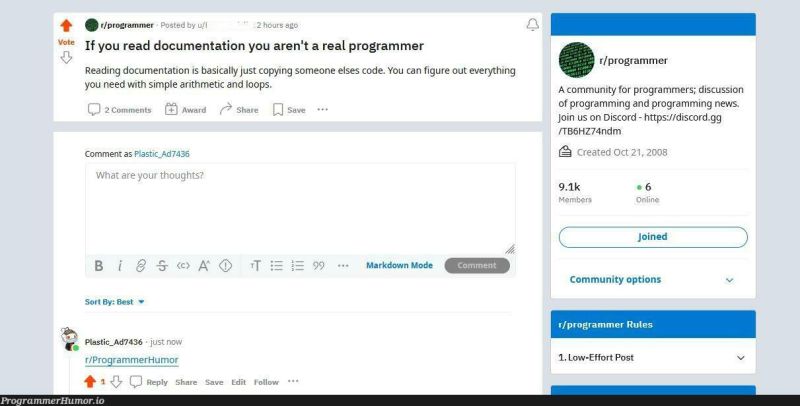Insert a link via editor toolbar

[x=141, y=266]
